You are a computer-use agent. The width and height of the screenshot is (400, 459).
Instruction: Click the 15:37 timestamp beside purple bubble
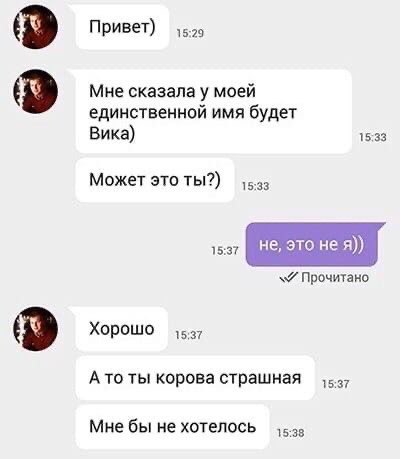(225, 250)
